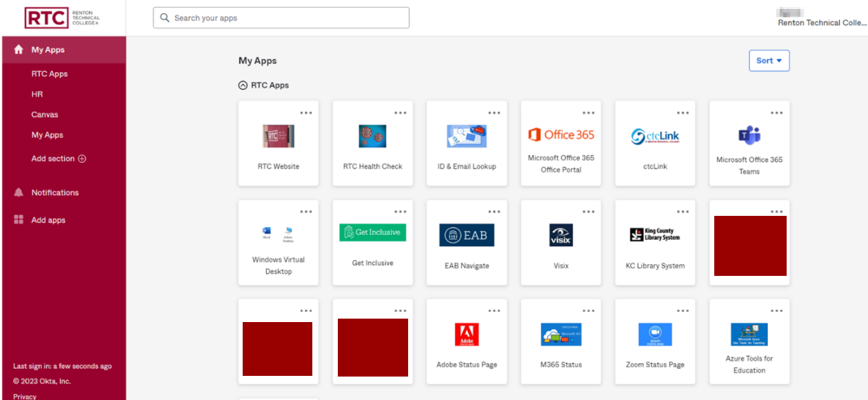
Task: Click the search magnifier icon
Action: pos(165,18)
